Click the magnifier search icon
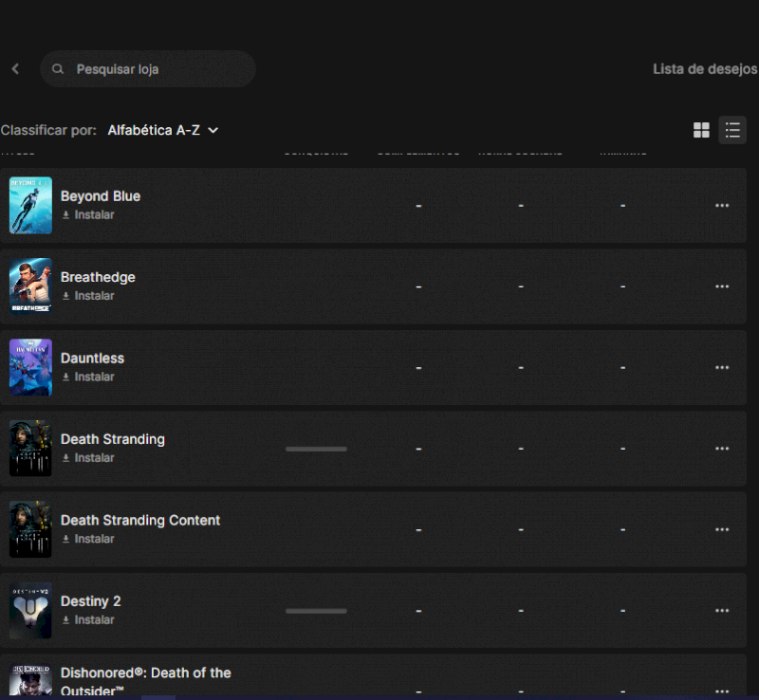This screenshot has width=759, height=700. pos(58,69)
